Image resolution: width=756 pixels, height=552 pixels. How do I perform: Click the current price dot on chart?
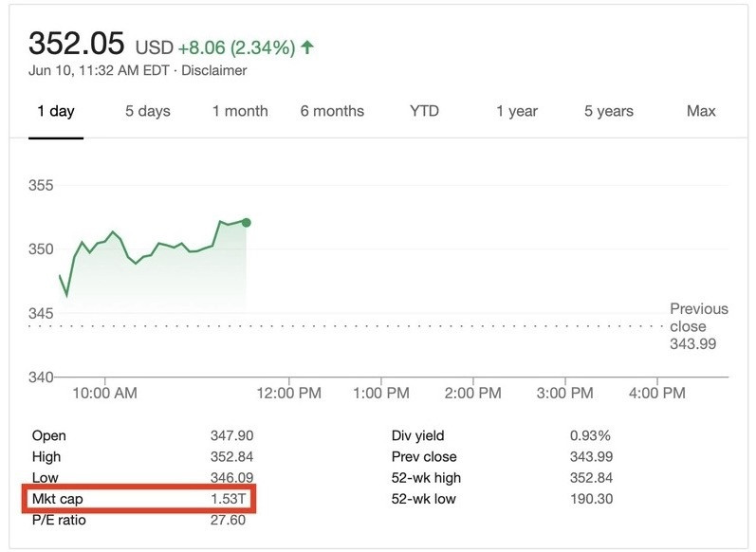(x=247, y=222)
